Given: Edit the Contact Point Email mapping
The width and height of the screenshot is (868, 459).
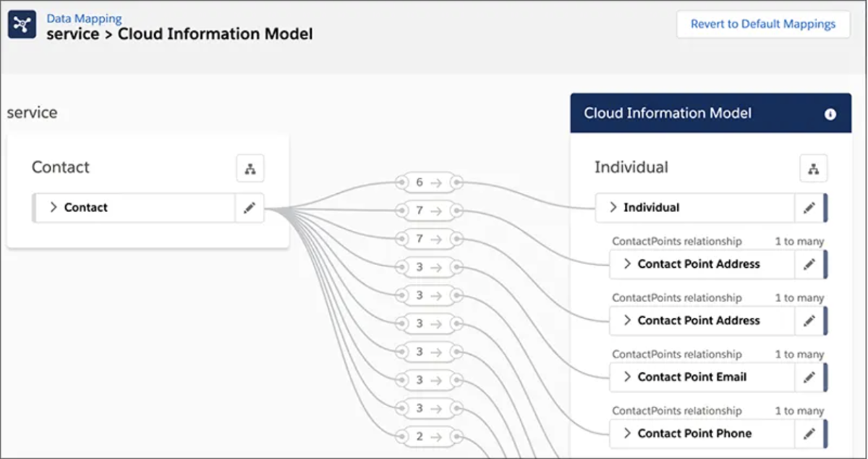Looking at the screenshot, I should [x=809, y=377].
